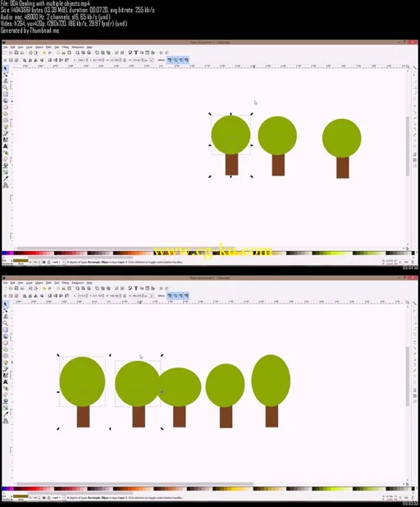The width and height of the screenshot is (420, 507).
Task: Select the Node edit tool in three-tree frame
Action: coord(6,75)
